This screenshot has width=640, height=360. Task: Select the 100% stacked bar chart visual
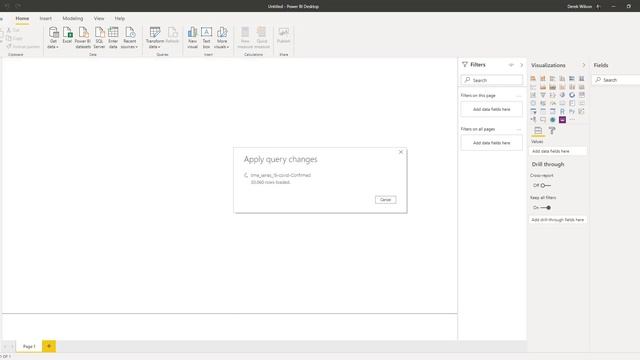(x=572, y=78)
